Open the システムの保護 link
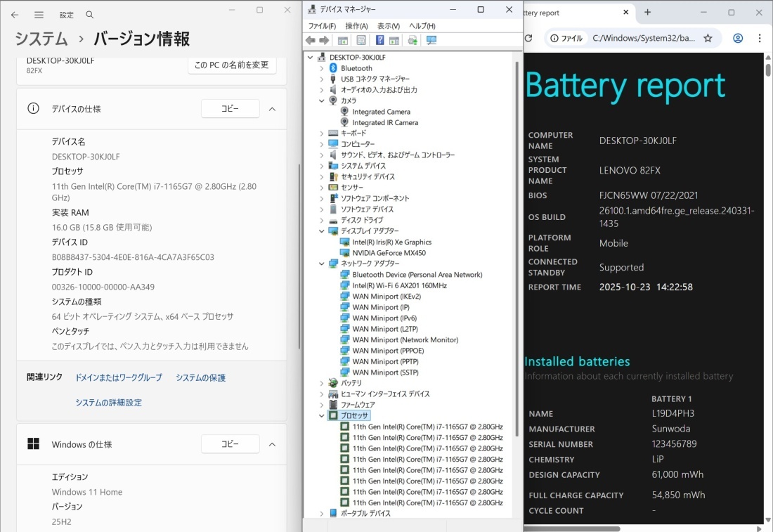 pyautogui.click(x=200, y=378)
